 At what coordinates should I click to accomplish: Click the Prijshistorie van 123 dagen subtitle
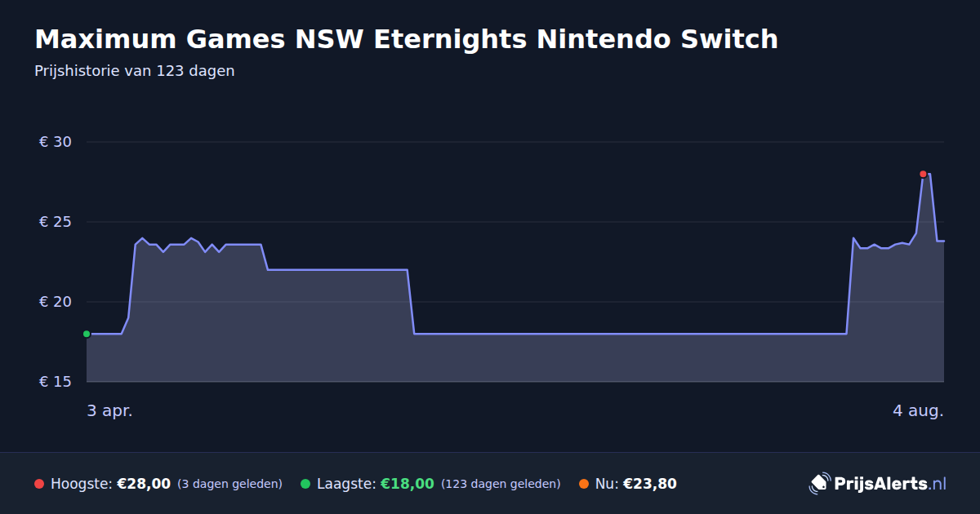tap(135, 71)
